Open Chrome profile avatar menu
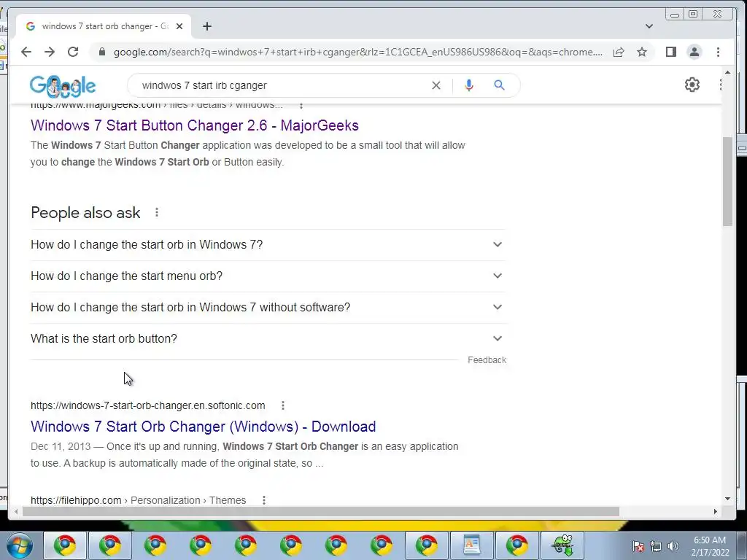This screenshot has height=560, width=747. (694, 52)
